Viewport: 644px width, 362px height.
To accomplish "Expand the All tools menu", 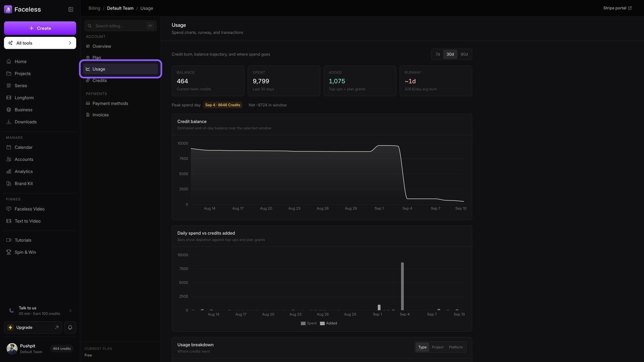I will click(40, 43).
